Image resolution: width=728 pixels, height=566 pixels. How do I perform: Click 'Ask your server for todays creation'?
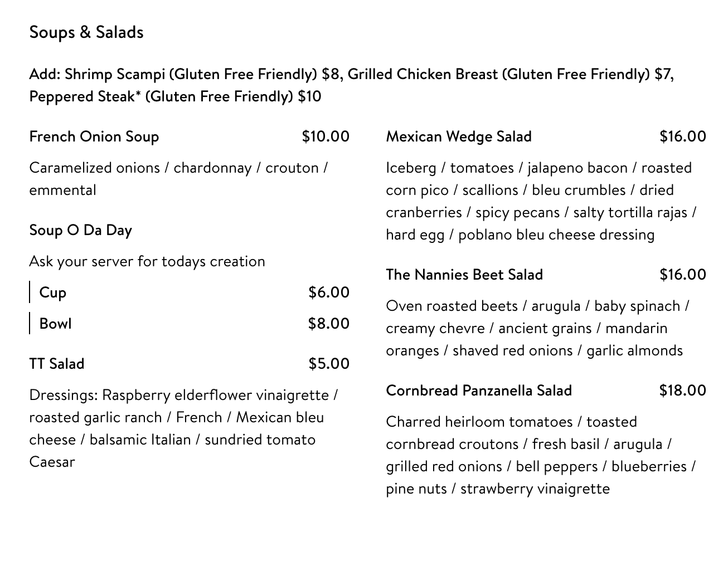pos(147,261)
